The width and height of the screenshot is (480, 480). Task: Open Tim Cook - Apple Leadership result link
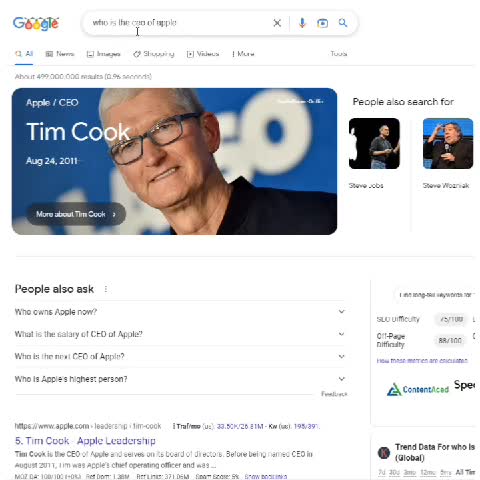pos(85,441)
